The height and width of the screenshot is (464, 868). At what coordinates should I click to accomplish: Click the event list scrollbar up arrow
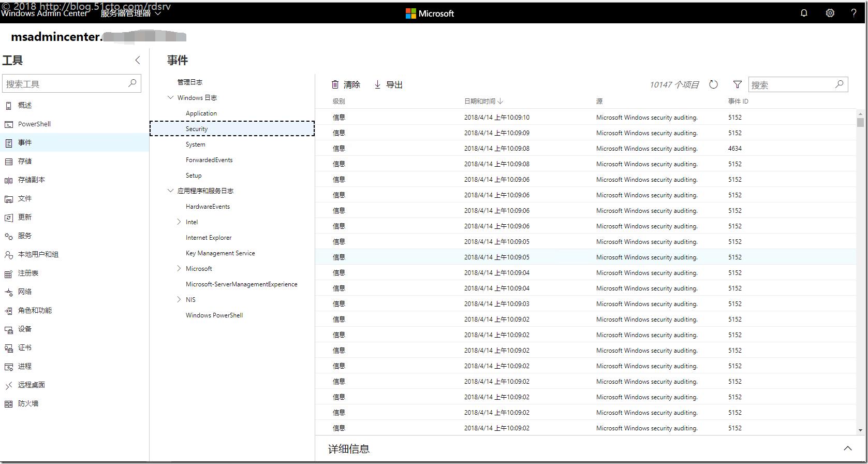pyautogui.click(x=860, y=113)
